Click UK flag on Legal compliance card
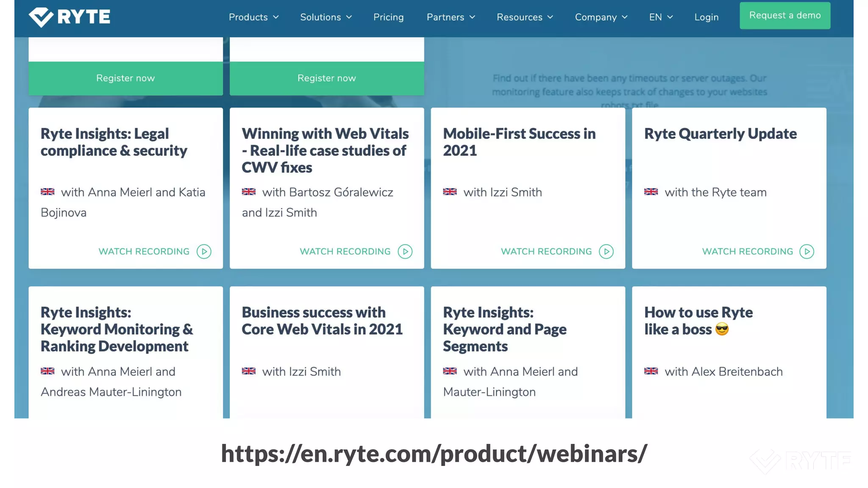868x488 pixels. coord(47,192)
